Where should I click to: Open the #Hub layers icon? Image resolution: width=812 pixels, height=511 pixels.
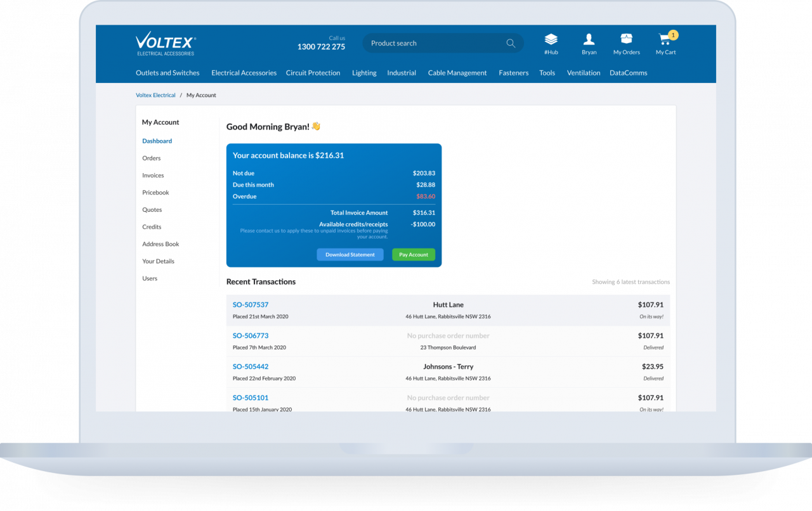[x=551, y=40]
